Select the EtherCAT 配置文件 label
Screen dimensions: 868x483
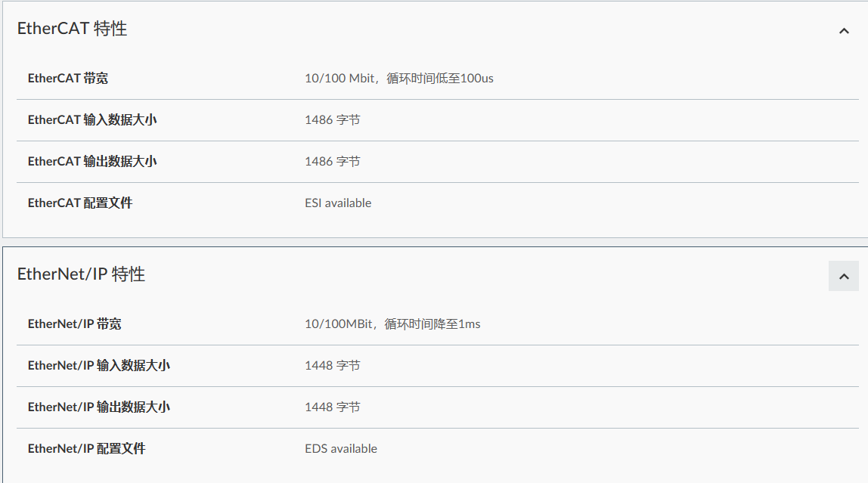point(80,203)
